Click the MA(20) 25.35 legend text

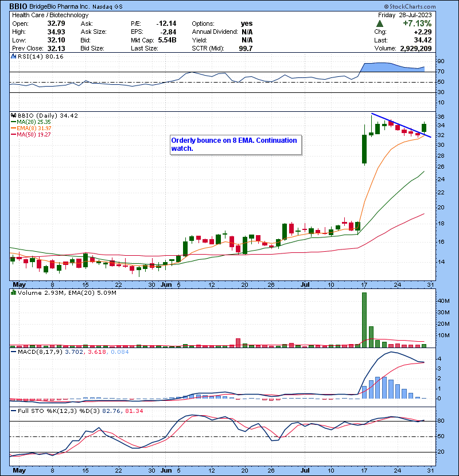34,122
